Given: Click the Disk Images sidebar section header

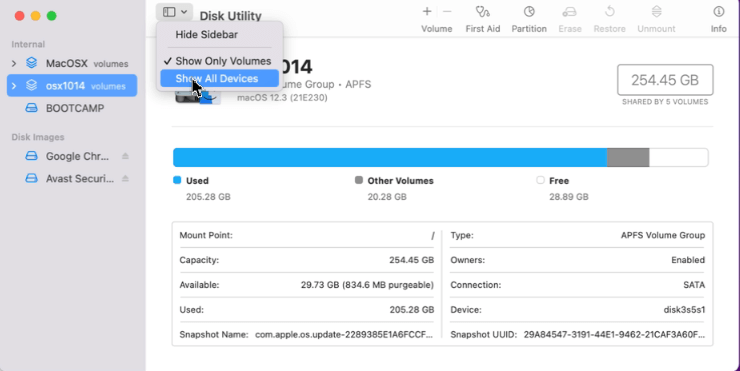Looking at the screenshot, I should pos(38,137).
